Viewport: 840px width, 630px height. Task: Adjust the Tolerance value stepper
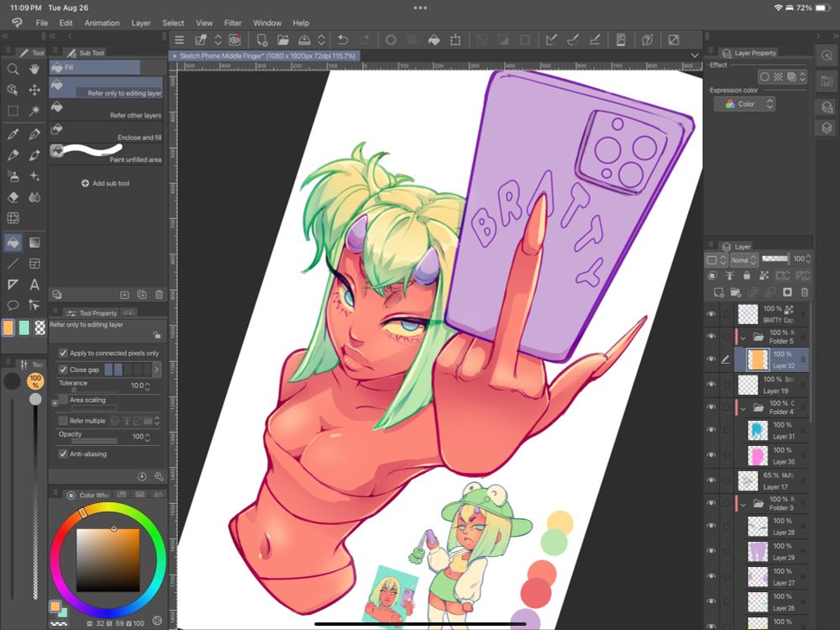147,386
